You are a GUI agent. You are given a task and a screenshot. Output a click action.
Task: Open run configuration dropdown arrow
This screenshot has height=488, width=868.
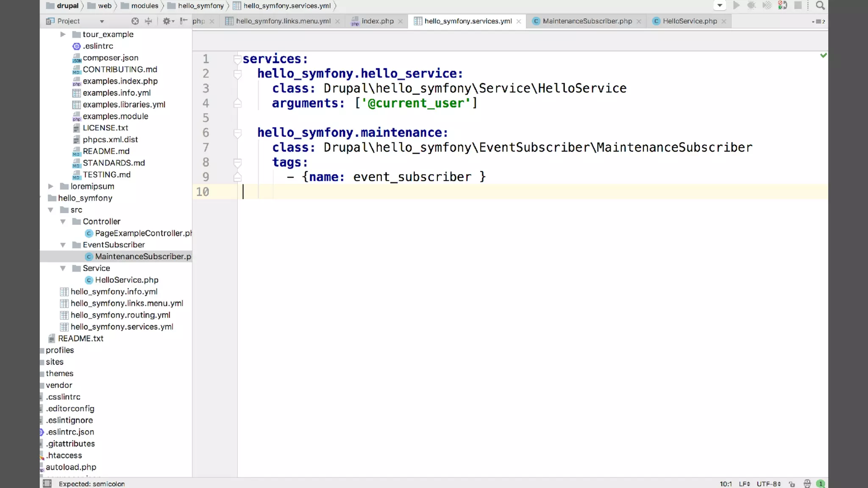720,6
